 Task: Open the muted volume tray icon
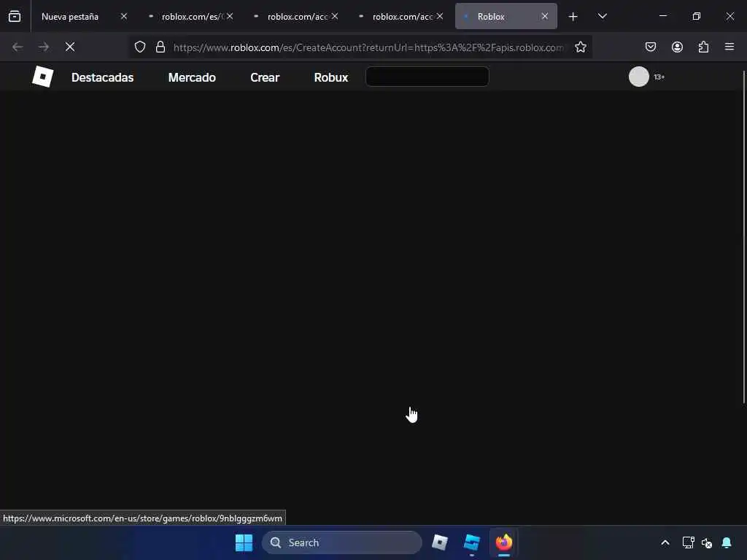coord(707,542)
